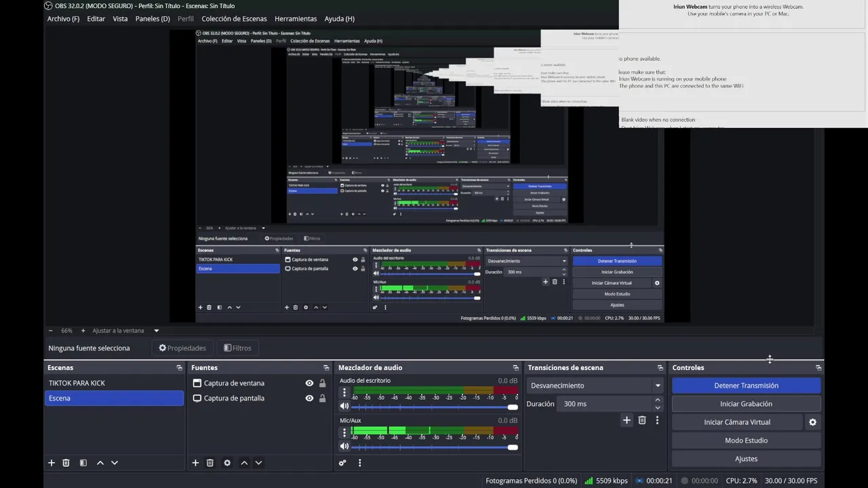Undock the Fuentes panel
The height and width of the screenshot is (488, 868).
326,367
